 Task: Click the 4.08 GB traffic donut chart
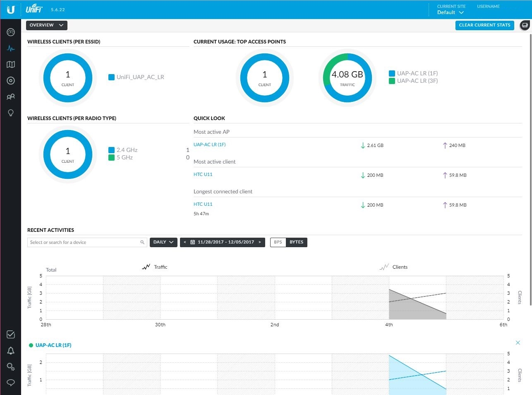(x=347, y=77)
